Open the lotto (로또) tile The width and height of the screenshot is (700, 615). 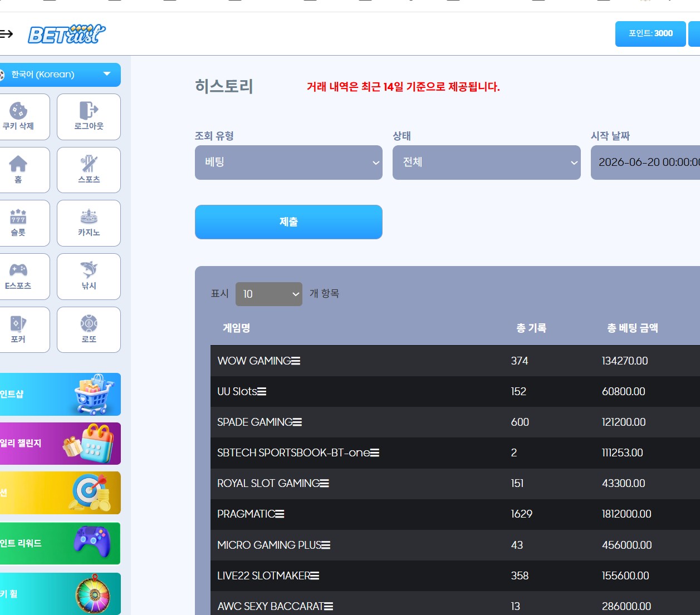[89, 330]
